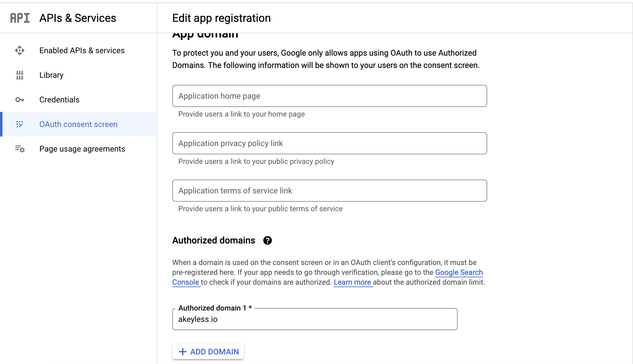Open Credentials sidebar item

pos(59,100)
